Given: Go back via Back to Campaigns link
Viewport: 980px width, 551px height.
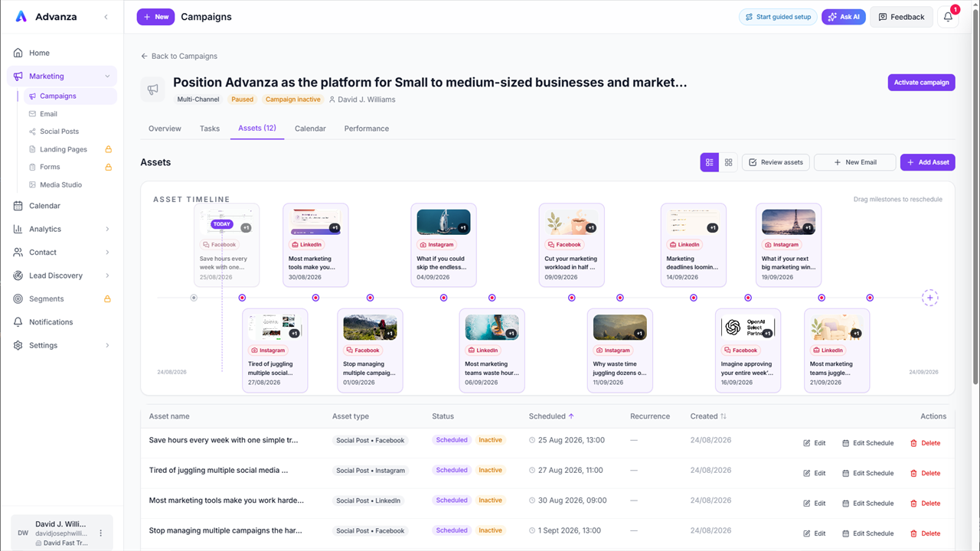Looking at the screenshot, I should coord(179,56).
